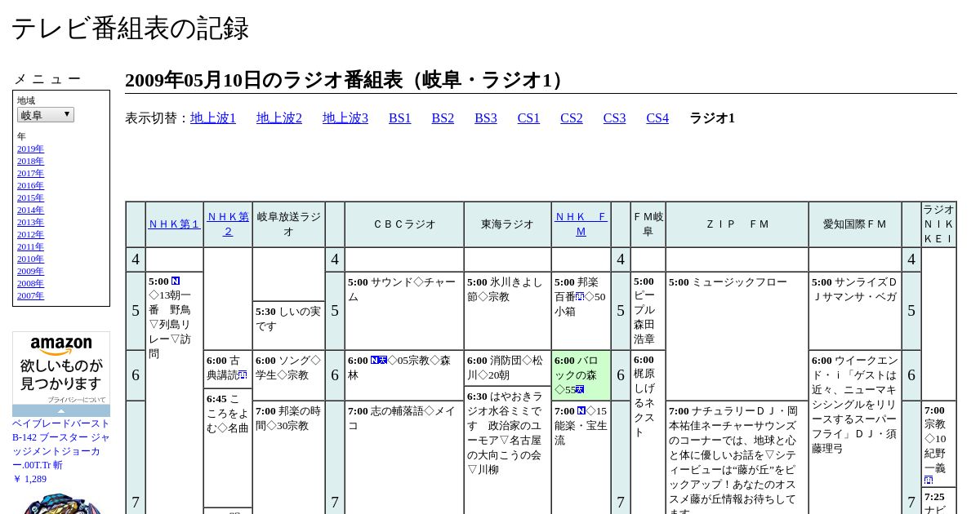Select the 5:00 ミュージックフロー program cell
The width and height of the screenshot is (980, 514).
(x=737, y=336)
